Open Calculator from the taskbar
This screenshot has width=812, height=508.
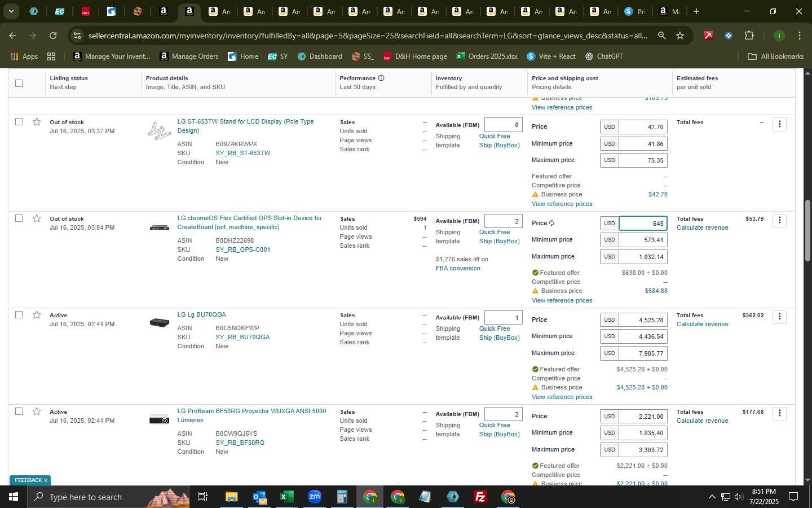point(342,497)
